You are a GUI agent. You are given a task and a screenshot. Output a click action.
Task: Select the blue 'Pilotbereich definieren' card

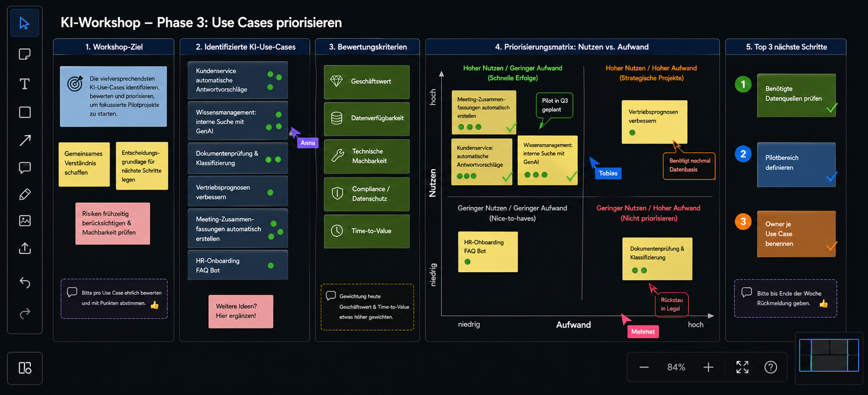[796, 164]
